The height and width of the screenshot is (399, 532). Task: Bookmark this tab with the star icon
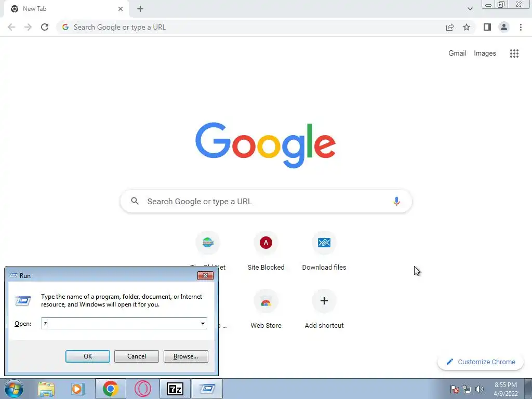467,27
